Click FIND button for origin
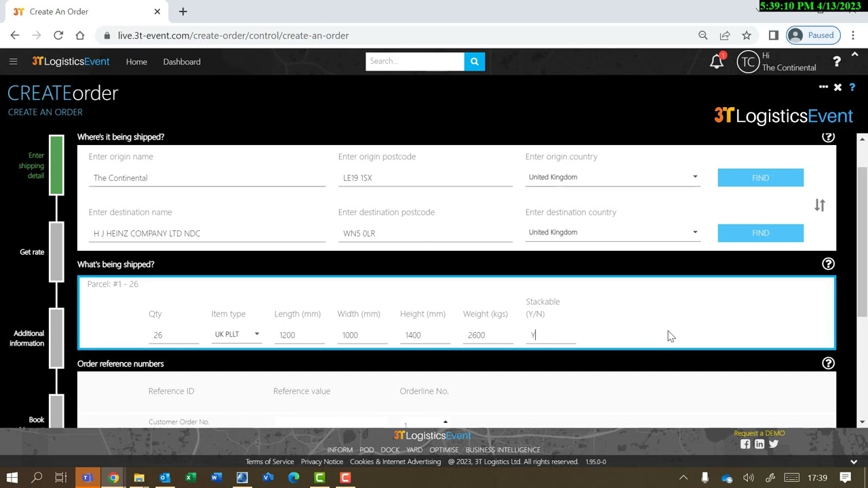Viewport: 868px width, 488px height. point(761,178)
